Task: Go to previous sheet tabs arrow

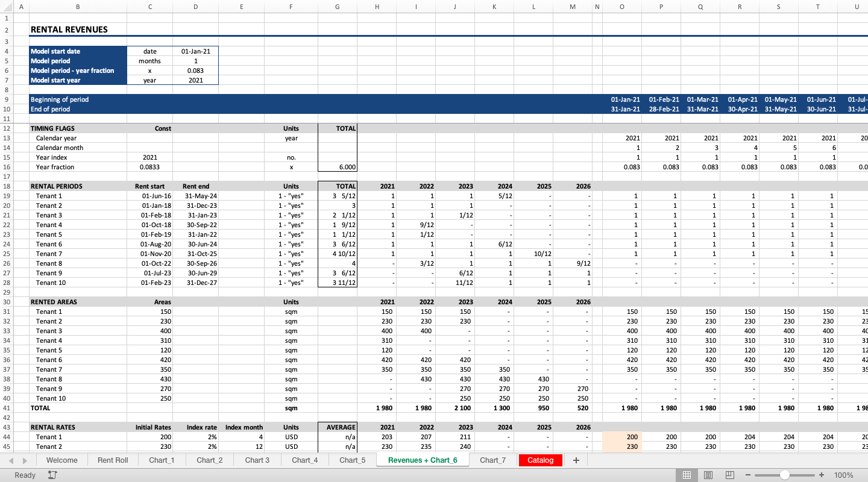Action: (11, 460)
